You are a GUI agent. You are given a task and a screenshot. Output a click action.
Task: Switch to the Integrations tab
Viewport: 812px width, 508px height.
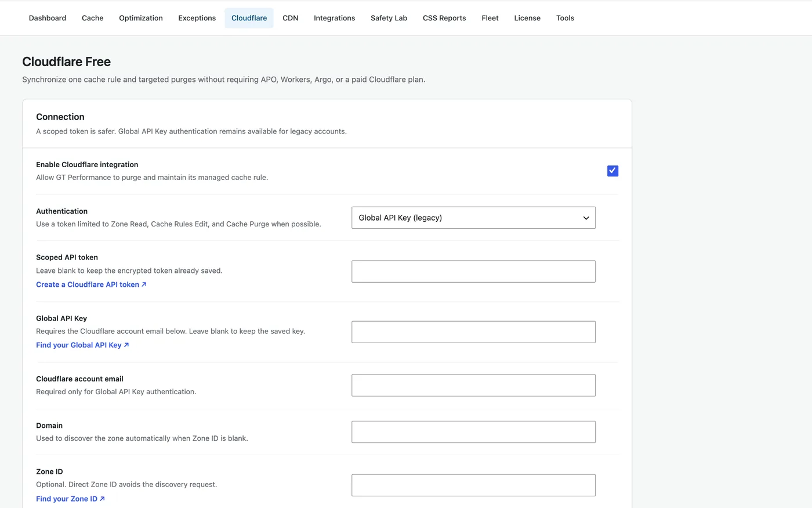pyautogui.click(x=335, y=18)
